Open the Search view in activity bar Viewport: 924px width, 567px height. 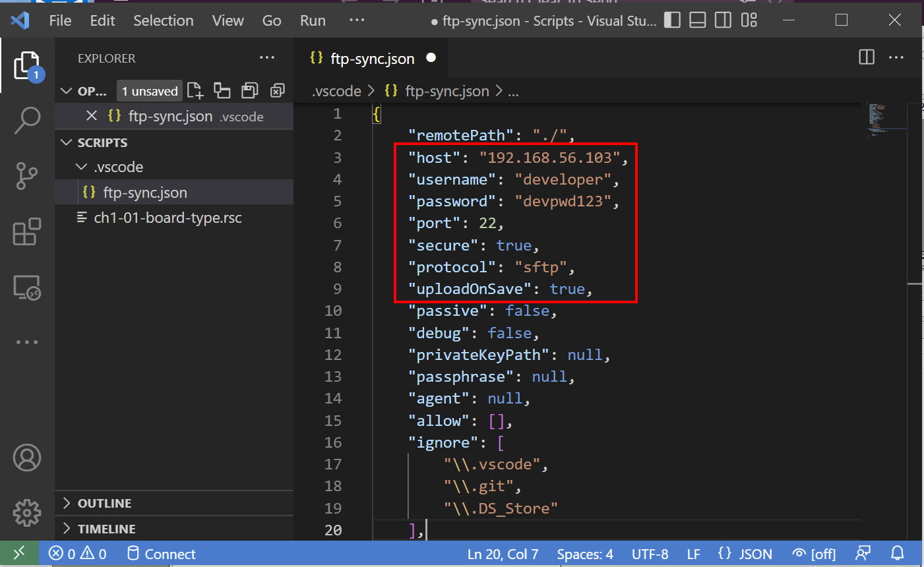[x=27, y=121]
